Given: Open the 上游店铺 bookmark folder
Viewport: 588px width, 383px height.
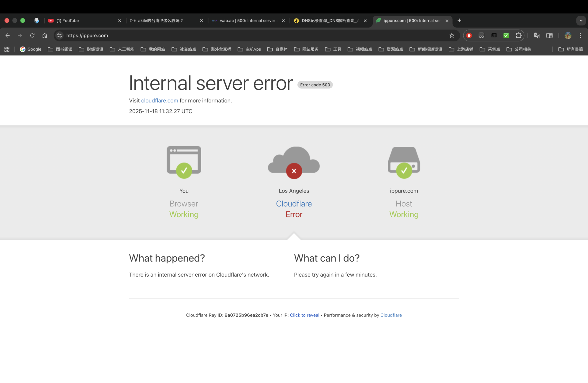Looking at the screenshot, I should click(461, 49).
